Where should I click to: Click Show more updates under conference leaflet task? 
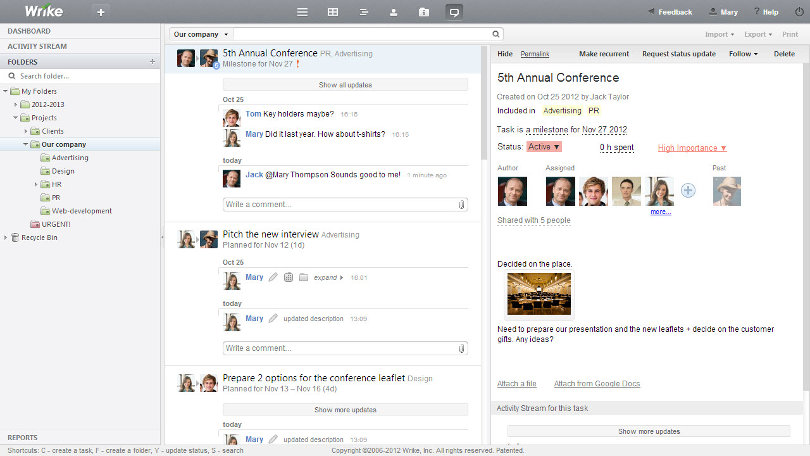[345, 410]
